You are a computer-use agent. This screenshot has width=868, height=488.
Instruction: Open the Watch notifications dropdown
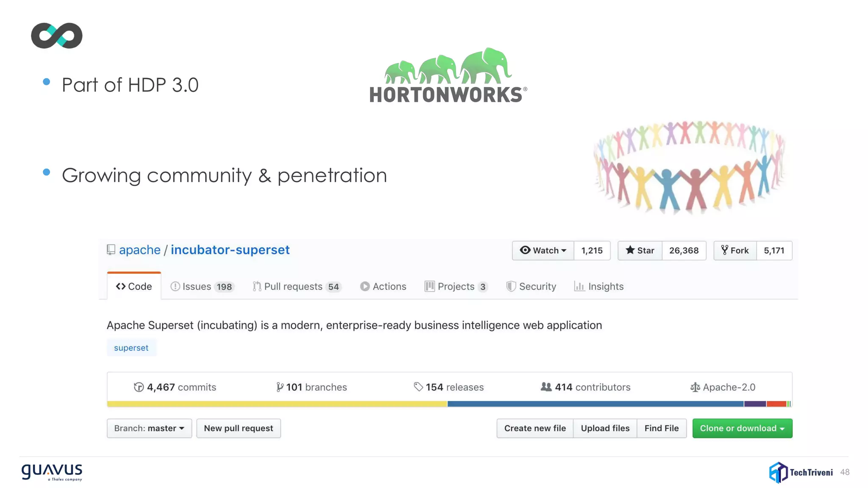tap(543, 250)
